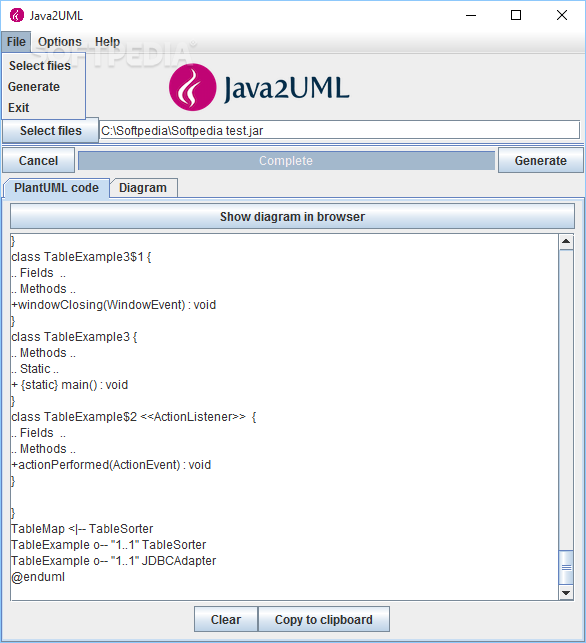This screenshot has width=586, height=643.
Task: Click the Java2UML logo image
Action: click(x=259, y=87)
